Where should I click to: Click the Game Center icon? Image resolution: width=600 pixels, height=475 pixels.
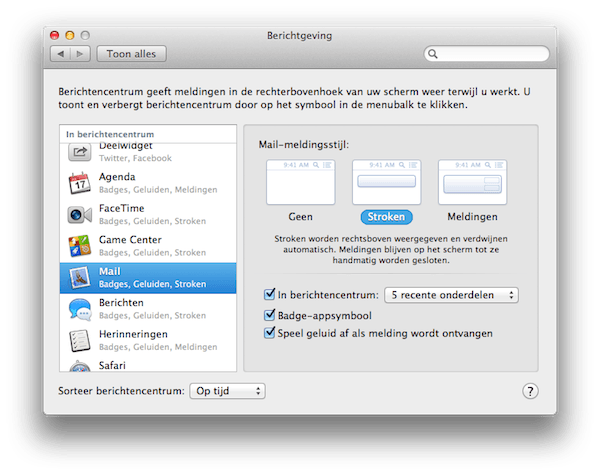tap(80, 246)
